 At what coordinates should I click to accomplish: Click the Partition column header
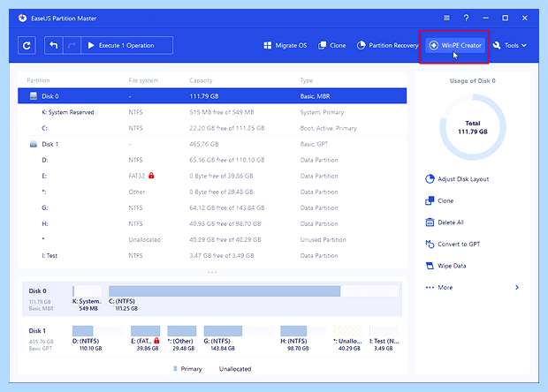[38, 80]
